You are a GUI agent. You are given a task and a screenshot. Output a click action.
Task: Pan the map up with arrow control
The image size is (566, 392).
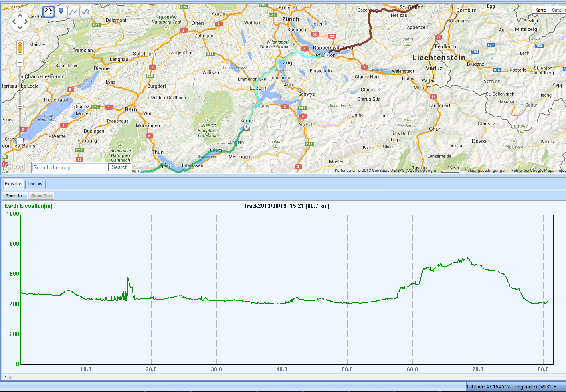point(20,15)
